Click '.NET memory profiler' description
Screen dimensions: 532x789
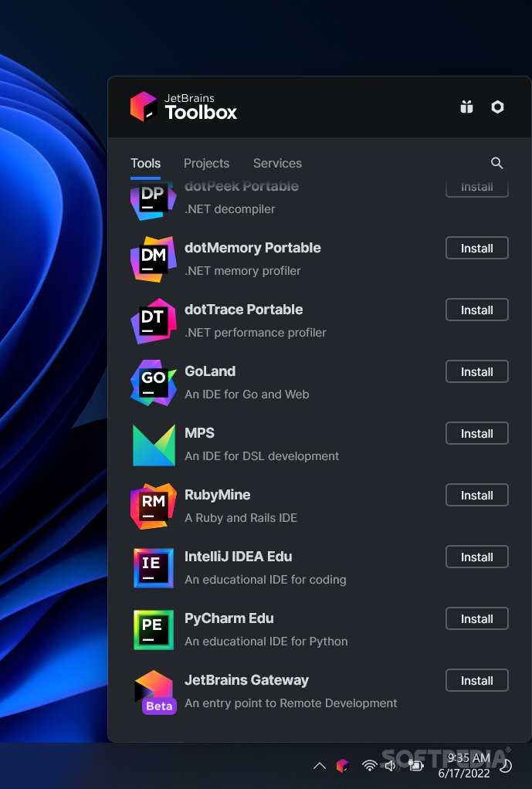click(x=242, y=271)
